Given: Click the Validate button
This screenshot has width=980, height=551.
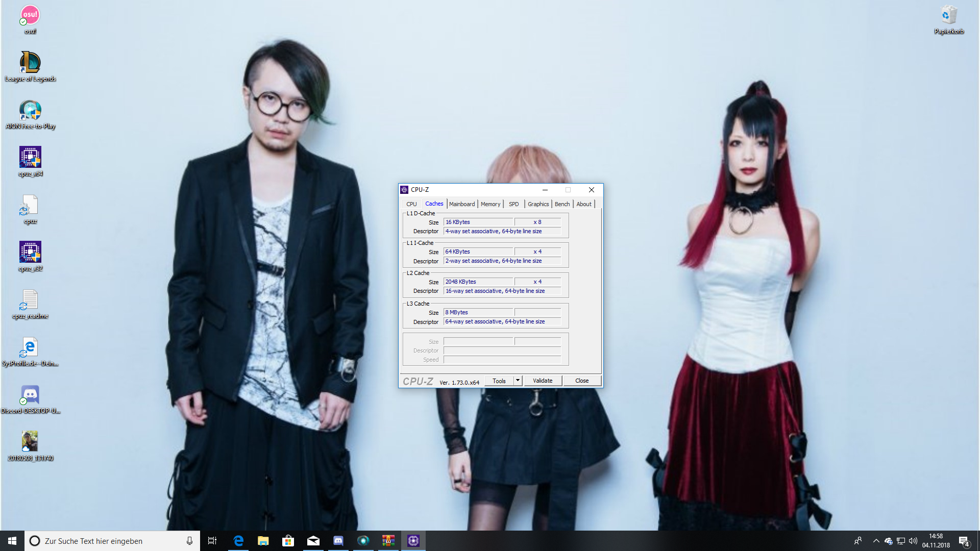Looking at the screenshot, I should (x=543, y=381).
